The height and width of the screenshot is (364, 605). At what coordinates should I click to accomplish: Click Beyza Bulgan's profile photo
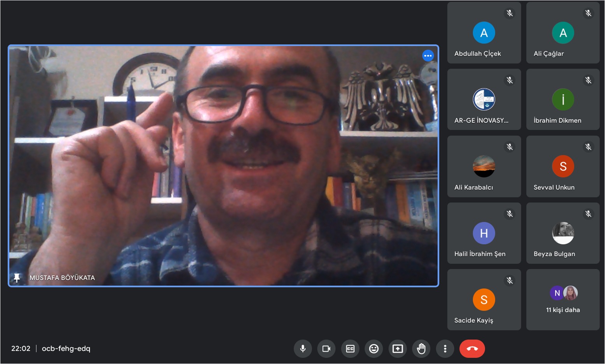point(563,233)
